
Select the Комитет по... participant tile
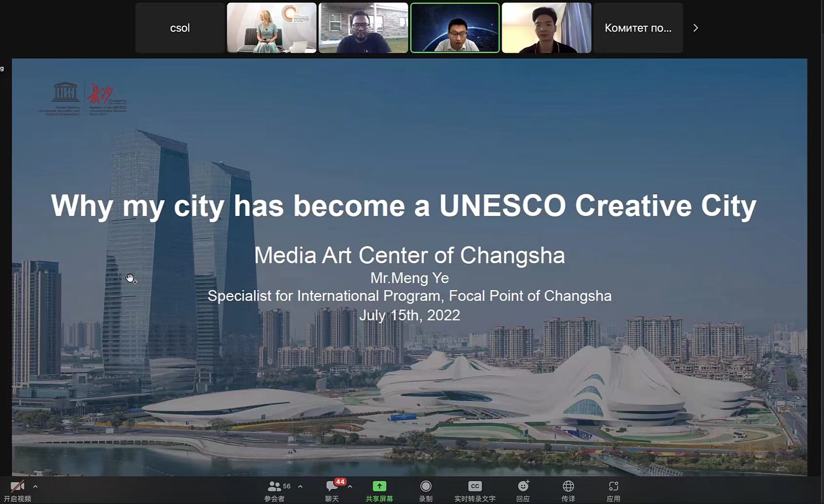(x=638, y=28)
